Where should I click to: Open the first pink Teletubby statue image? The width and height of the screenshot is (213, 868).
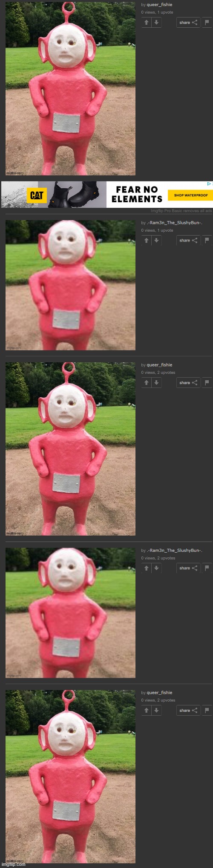70,88
